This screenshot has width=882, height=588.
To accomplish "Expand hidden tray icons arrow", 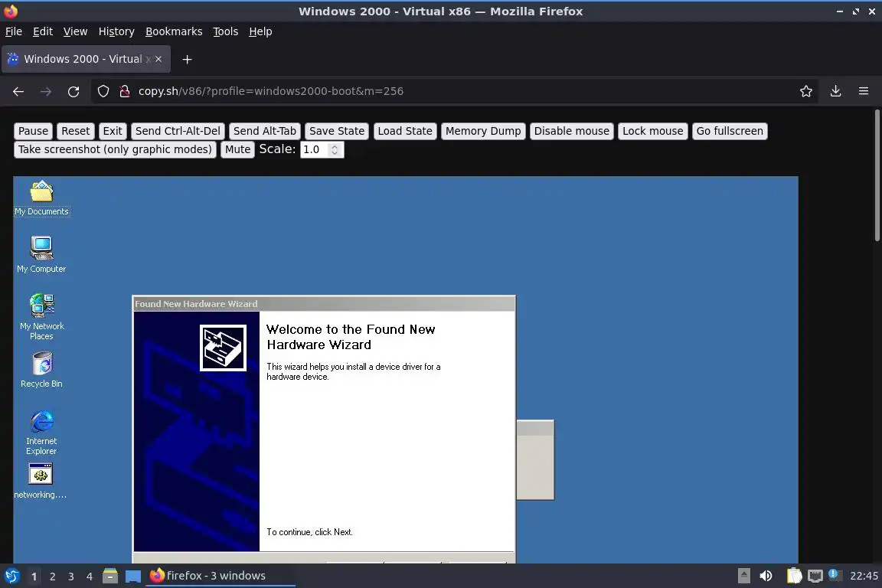I will coord(743,576).
